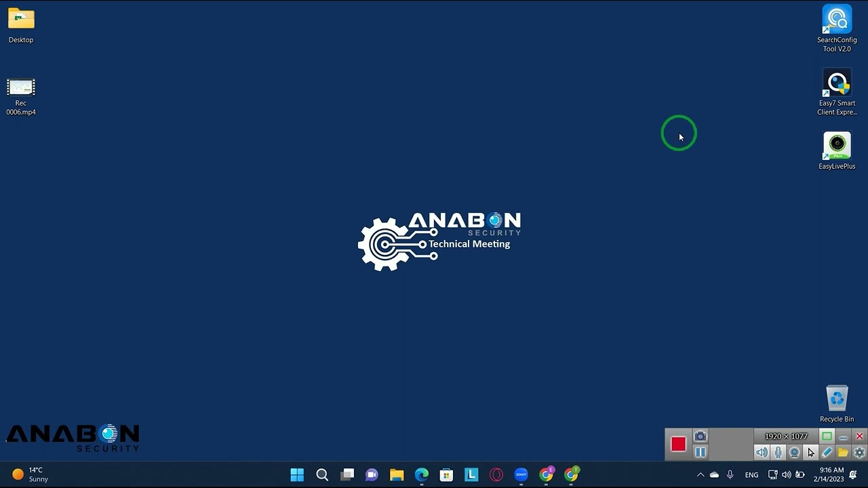
Task: Open Chrome with the E profile badge
Action: point(546,474)
